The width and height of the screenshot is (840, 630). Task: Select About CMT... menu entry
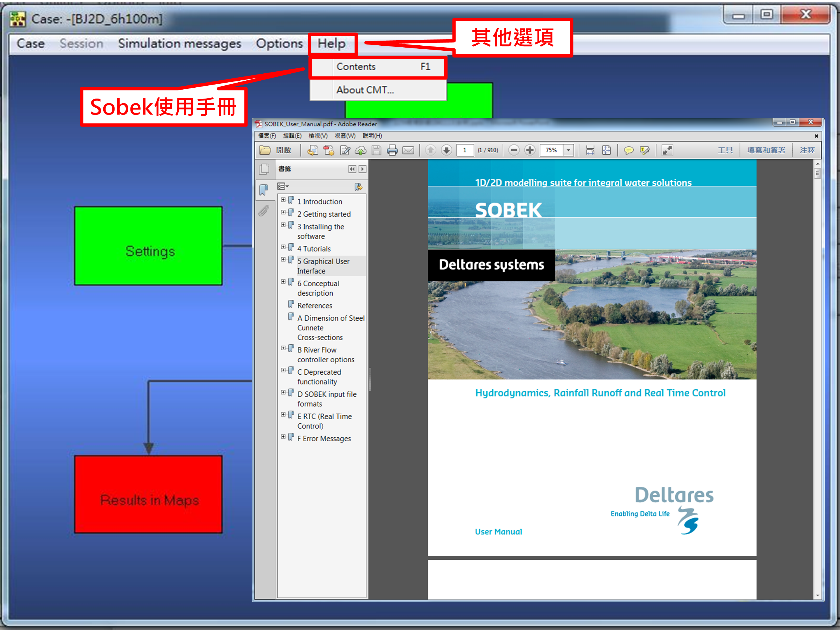coord(378,90)
